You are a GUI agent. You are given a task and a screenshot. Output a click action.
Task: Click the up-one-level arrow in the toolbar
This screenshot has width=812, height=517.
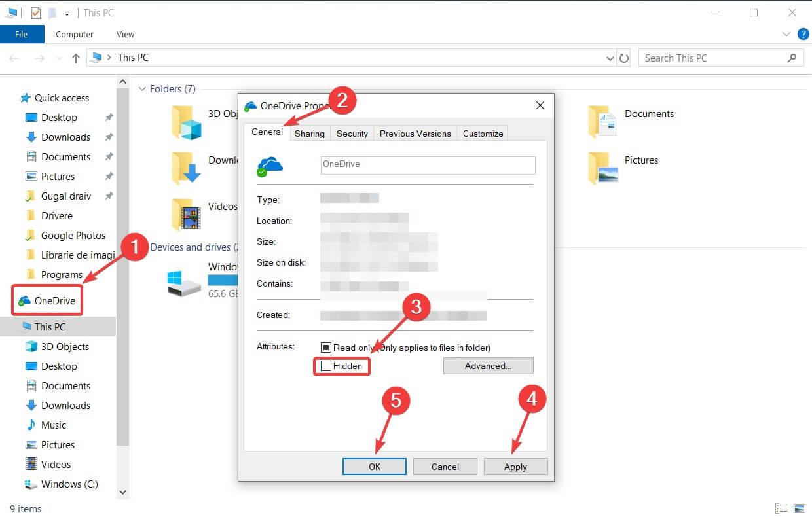(x=75, y=58)
